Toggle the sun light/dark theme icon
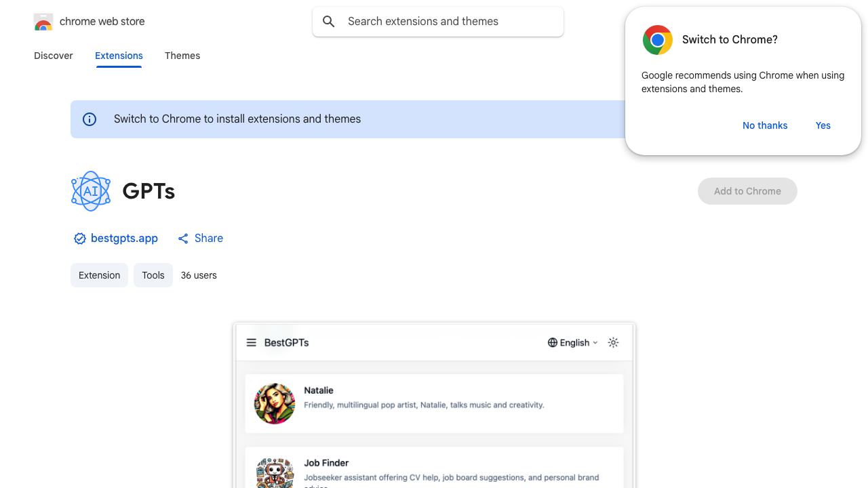This screenshot has width=868, height=488. pyautogui.click(x=613, y=342)
